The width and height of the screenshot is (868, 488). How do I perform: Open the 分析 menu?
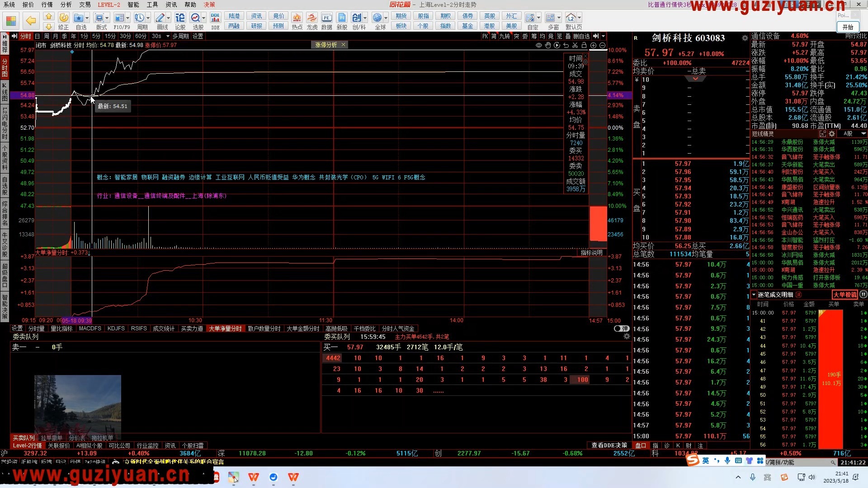[66, 5]
